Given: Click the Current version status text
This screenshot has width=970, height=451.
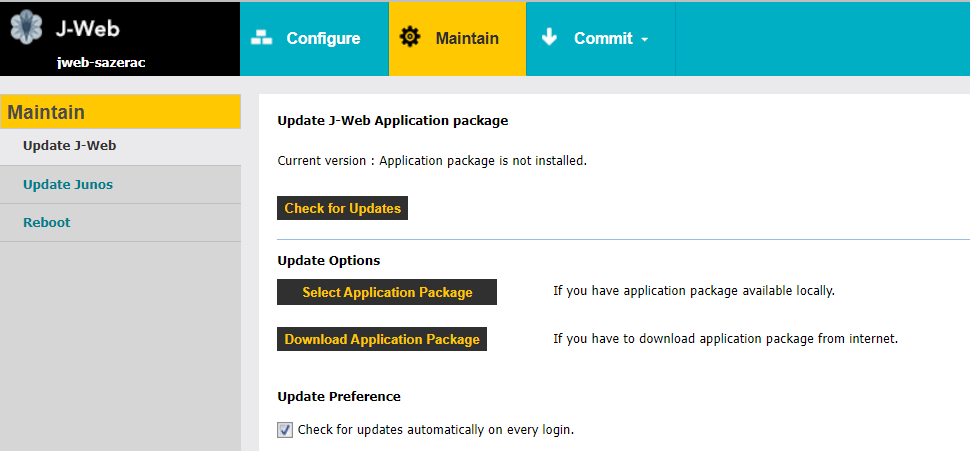Looking at the screenshot, I should [x=431, y=160].
